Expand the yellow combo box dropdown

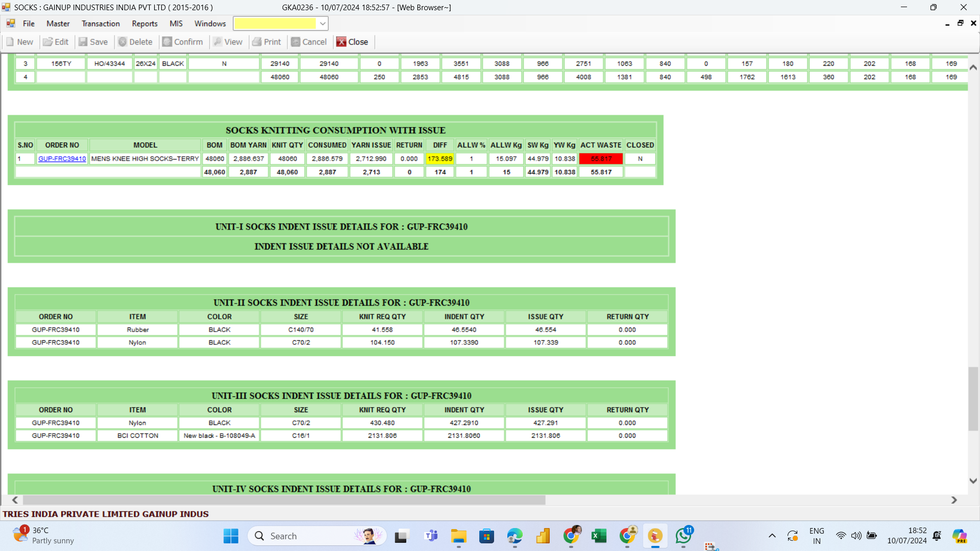coord(323,23)
